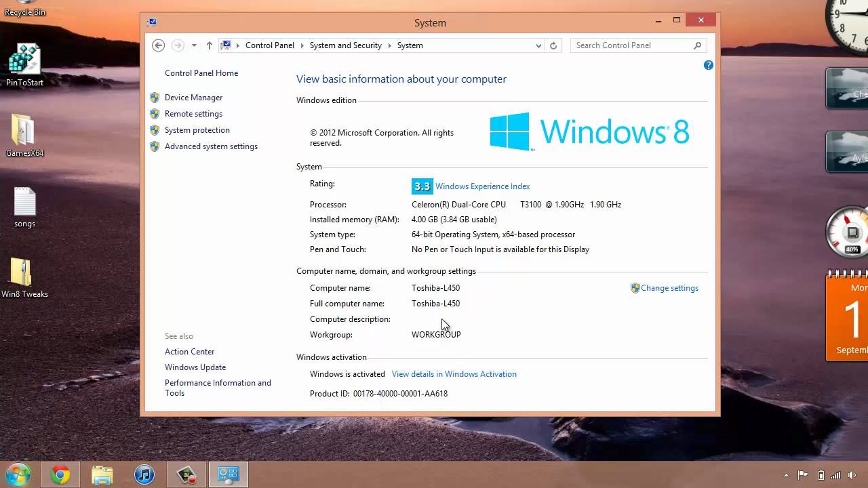Screen dimensions: 868x488
Task: Click the processor value Celeron(R) Dual-Core CPU
Action: (x=458, y=205)
